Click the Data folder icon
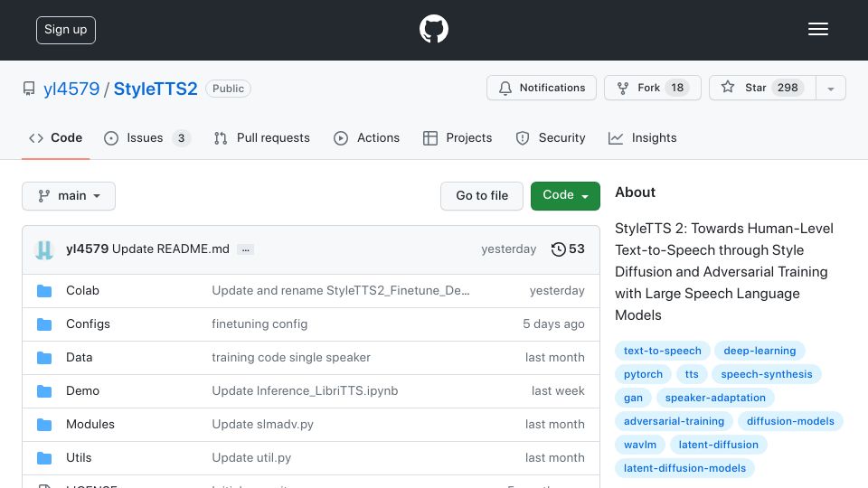The width and height of the screenshot is (868, 488). coord(44,358)
